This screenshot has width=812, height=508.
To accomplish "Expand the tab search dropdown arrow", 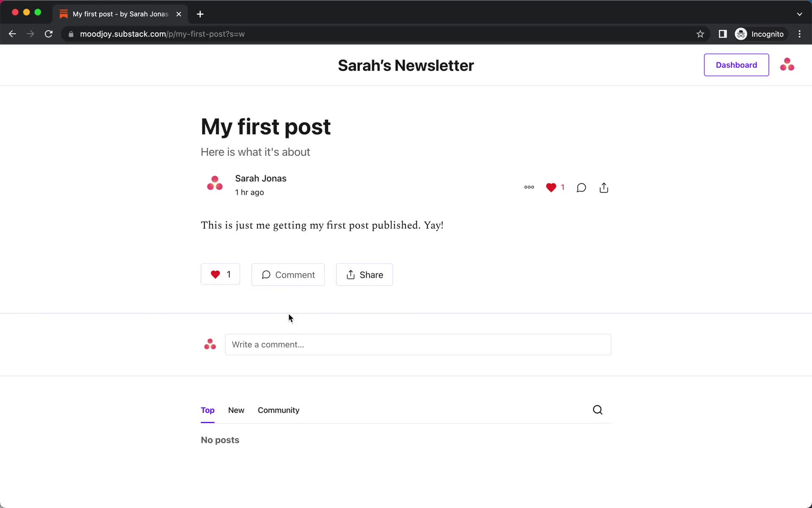I will tap(799, 14).
